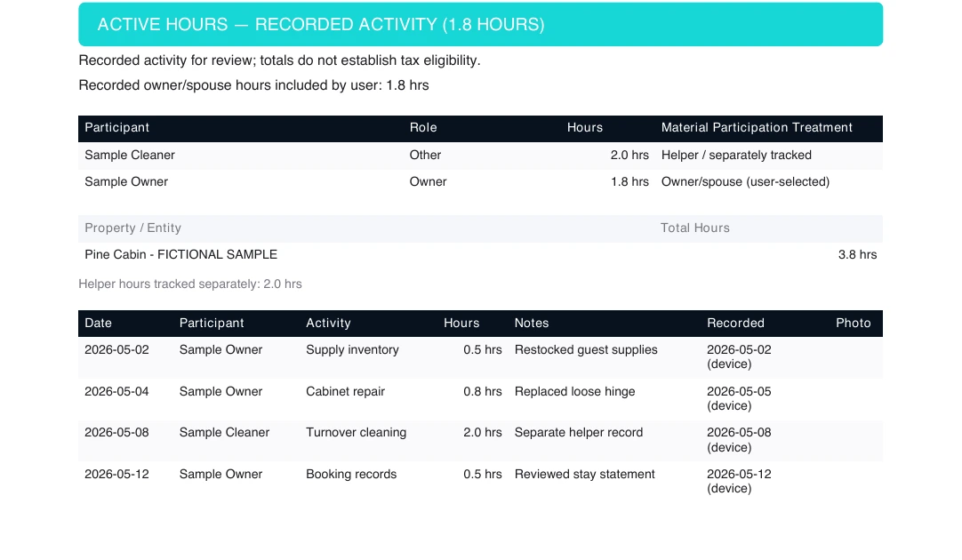Click 'Cabinet repair' activity cell
This screenshot has height=560, width=962.
[x=345, y=391]
